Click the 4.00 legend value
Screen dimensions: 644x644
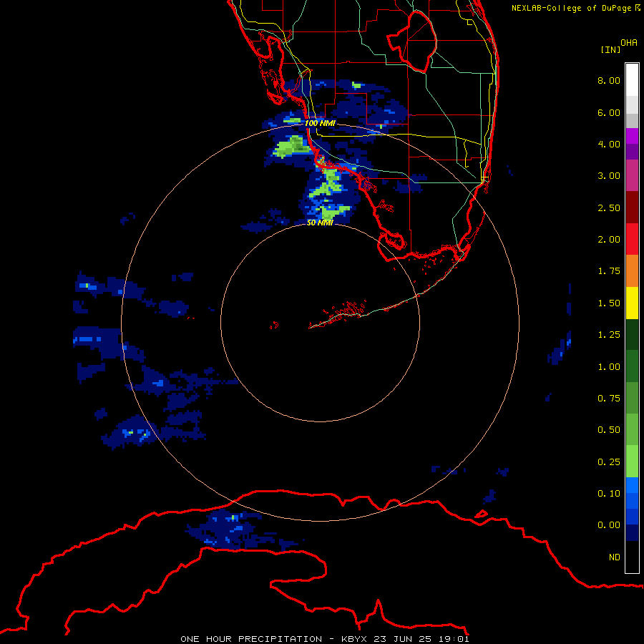609,144
